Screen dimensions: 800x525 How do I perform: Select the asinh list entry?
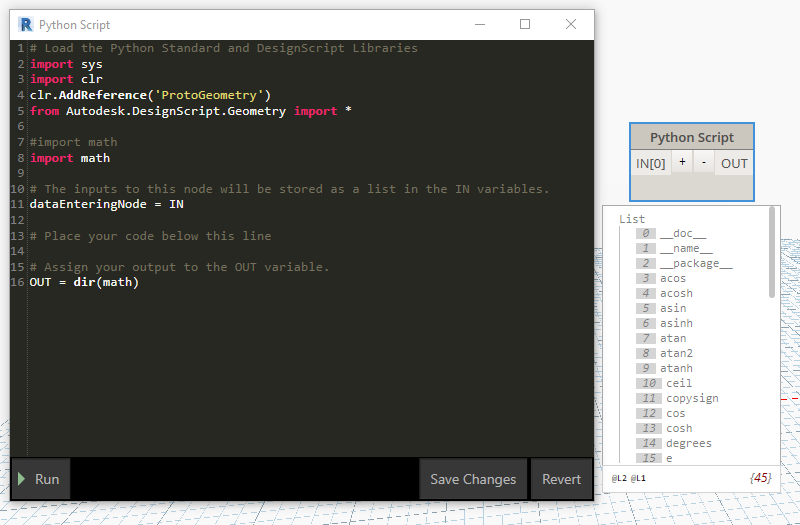(x=676, y=323)
